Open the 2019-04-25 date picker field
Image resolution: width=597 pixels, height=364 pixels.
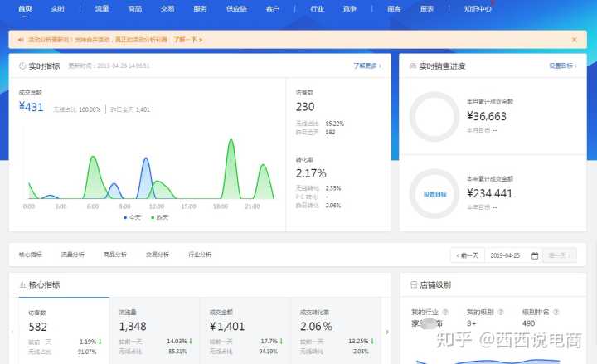[x=509, y=255]
